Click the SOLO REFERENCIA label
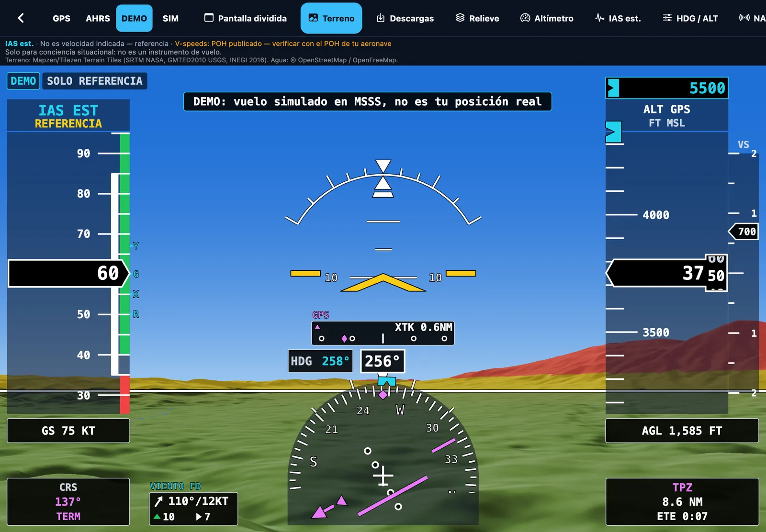766x532 pixels. pyautogui.click(x=95, y=81)
